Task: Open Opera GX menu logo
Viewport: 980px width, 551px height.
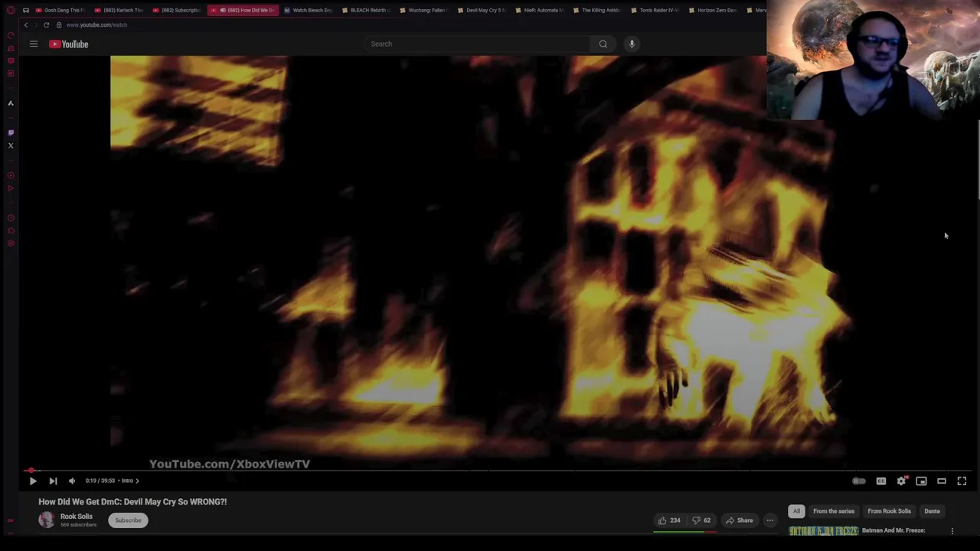Action: (11, 10)
